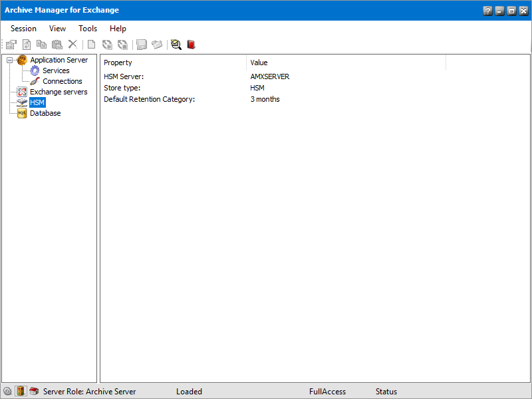532x399 pixels.
Task: Click the 'HSM Server:' property row
Action: pyautogui.click(x=124, y=76)
